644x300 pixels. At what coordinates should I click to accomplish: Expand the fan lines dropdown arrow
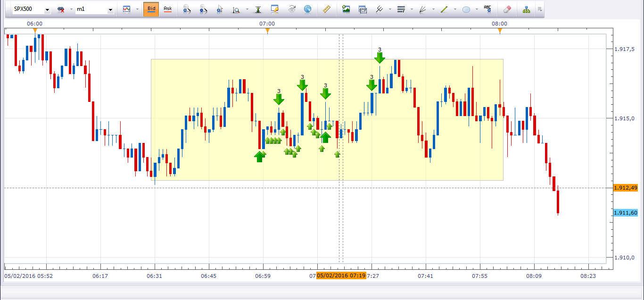433,9
